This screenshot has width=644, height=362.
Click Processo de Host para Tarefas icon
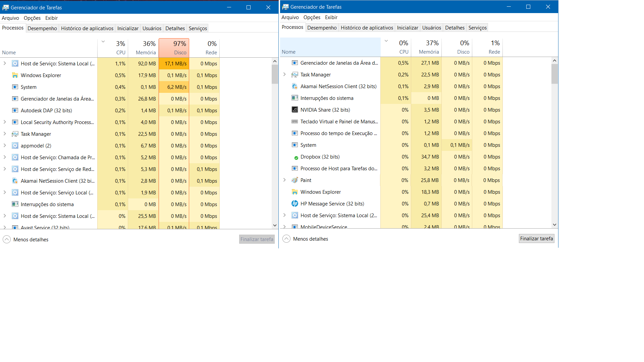(295, 168)
